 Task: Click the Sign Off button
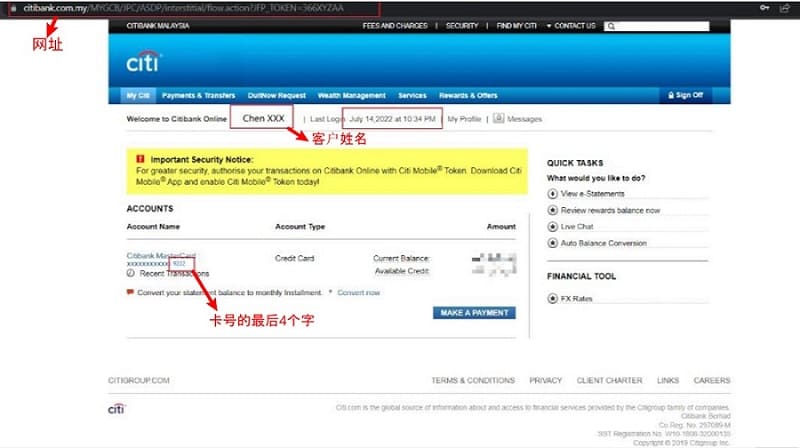(686, 95)
